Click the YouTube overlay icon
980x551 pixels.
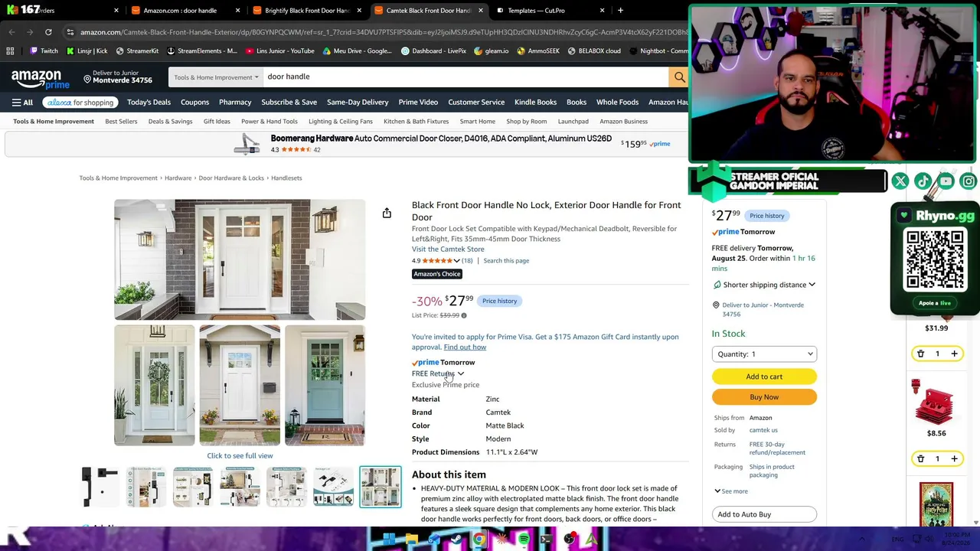coord(946,181)
